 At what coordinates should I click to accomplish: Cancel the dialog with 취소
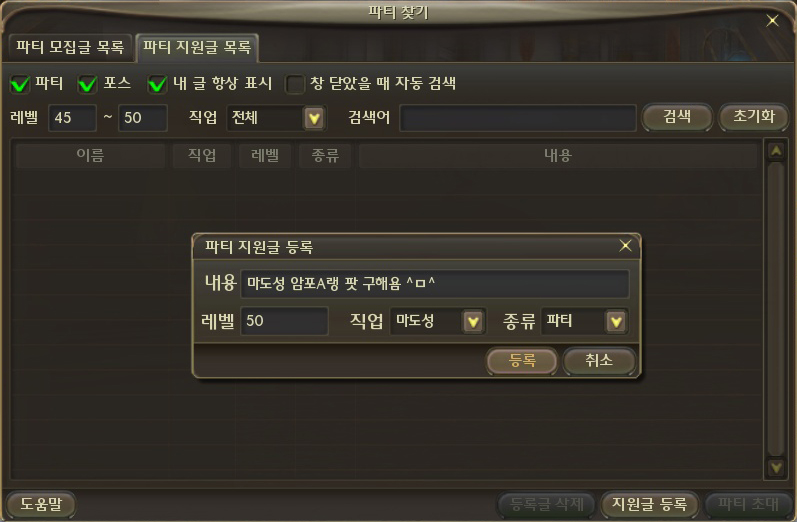[x=599, y=361]
